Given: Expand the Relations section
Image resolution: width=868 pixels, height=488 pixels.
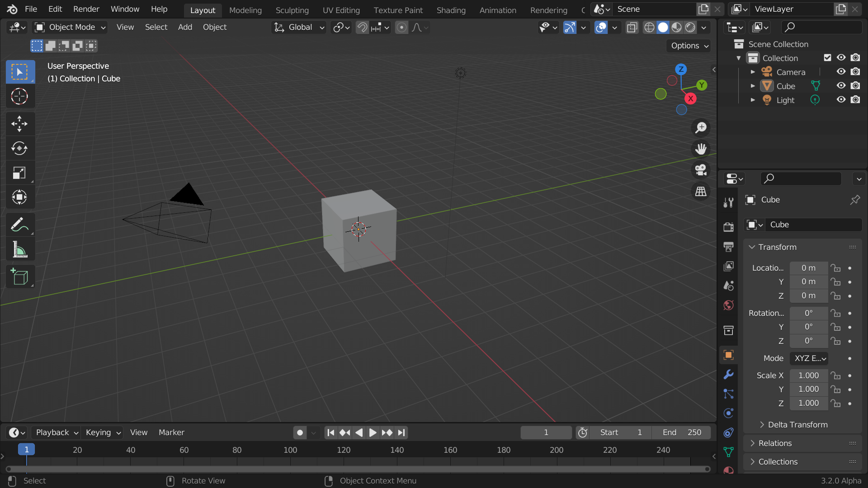Looking at the screenshot, I should click(775, 443).
